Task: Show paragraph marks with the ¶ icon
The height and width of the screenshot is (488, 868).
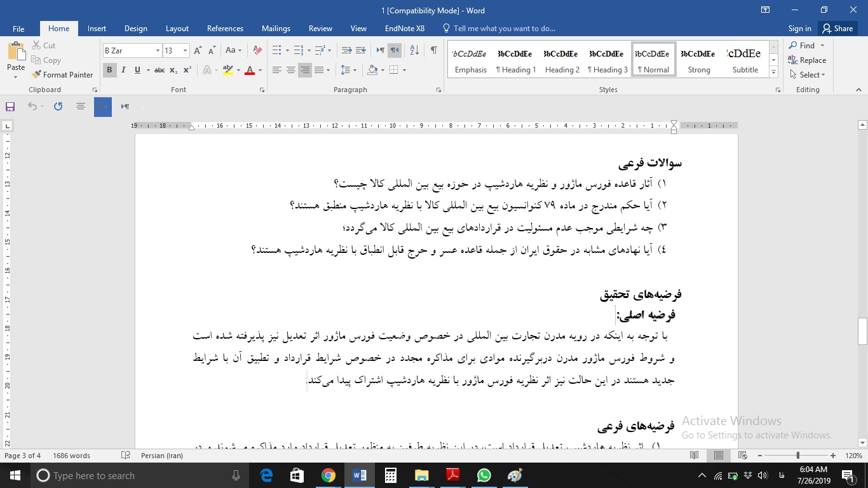Action: 434,48
